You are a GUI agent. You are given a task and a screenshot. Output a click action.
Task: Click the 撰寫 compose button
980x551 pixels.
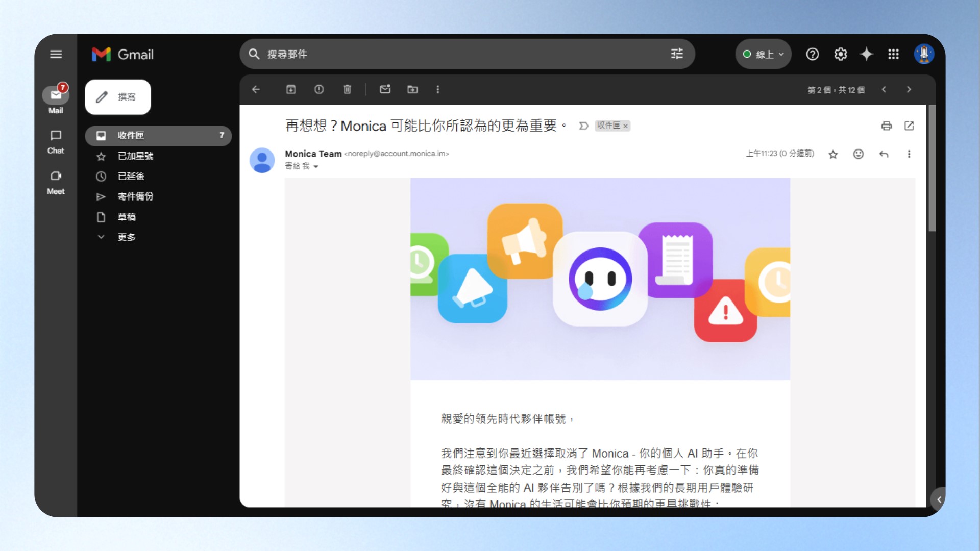pos(118,97)
